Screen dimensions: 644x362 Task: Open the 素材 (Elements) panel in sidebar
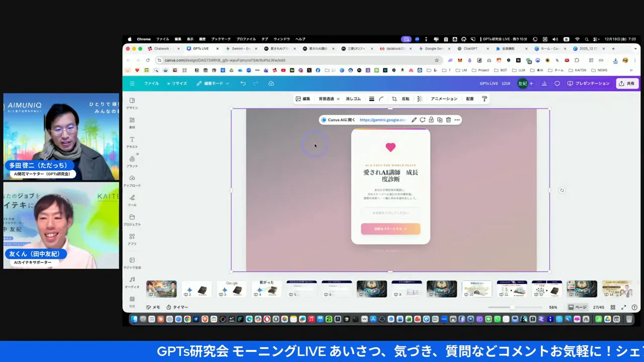pyautogui.click(x=132, y=123)
